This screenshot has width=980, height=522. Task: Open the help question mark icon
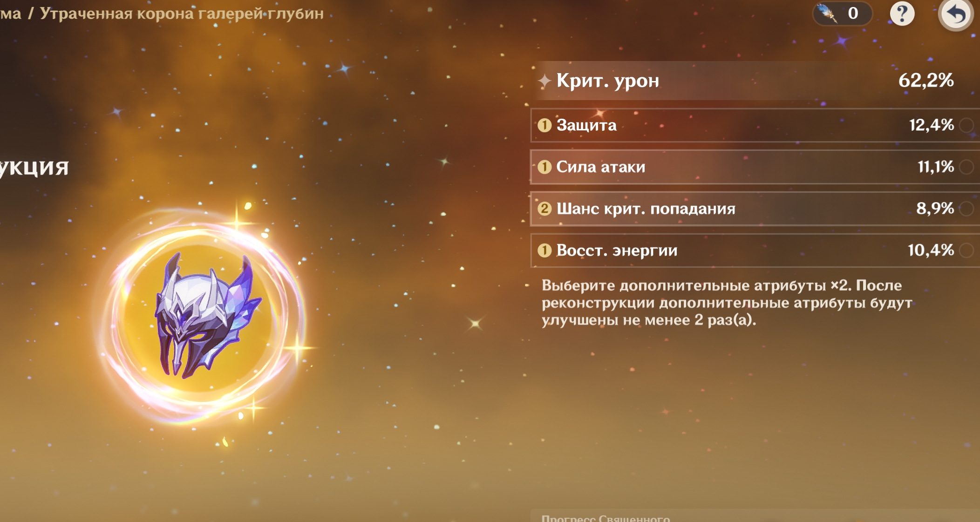[902, 14]
